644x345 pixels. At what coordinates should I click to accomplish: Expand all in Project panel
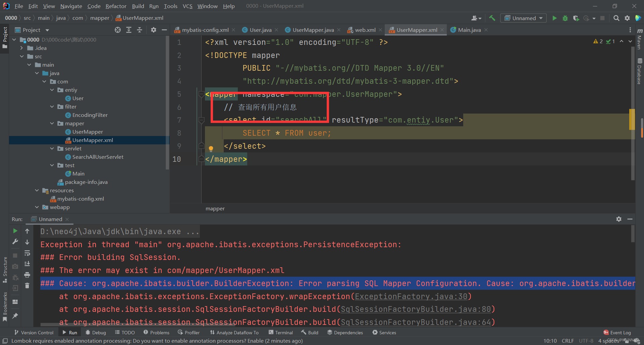point(128,30)
